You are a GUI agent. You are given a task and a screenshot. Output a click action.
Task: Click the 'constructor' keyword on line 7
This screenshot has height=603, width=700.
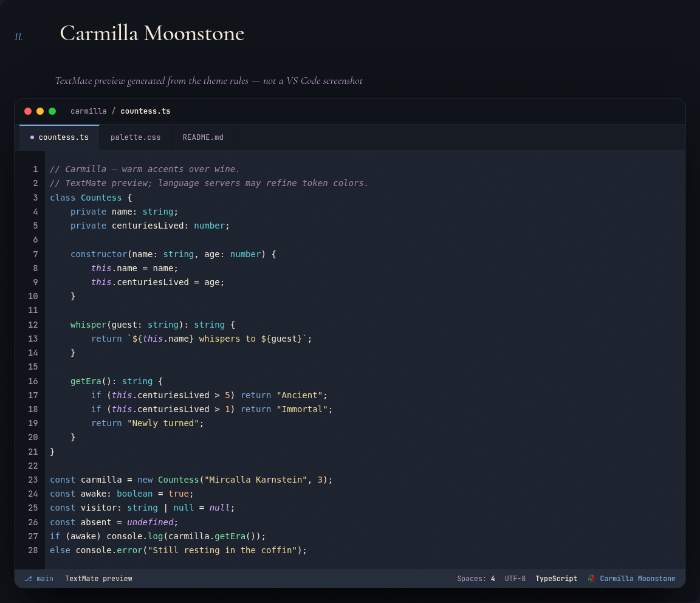click(98, 254)
